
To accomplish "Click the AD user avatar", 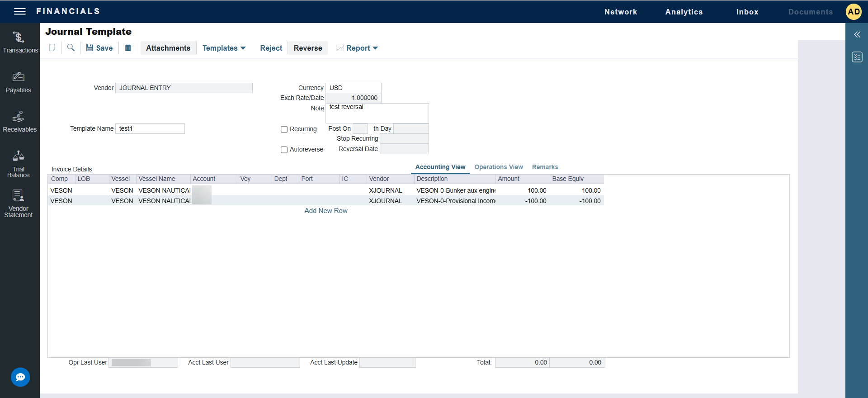I will point(854,12).
